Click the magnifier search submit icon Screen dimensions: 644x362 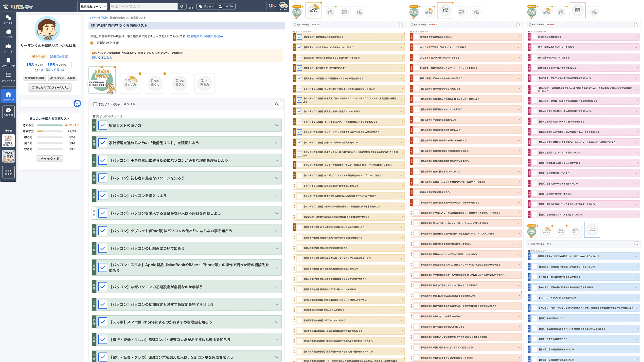point(182,7)
